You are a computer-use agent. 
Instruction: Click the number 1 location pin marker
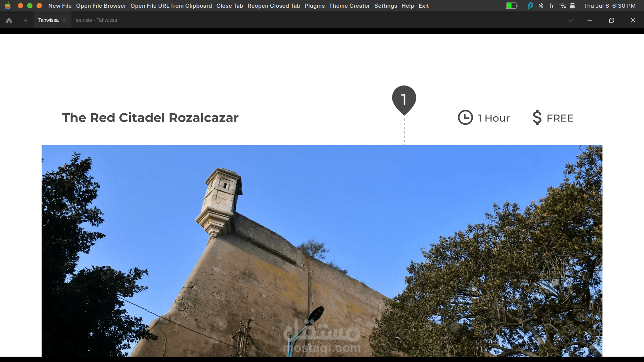(x=404, y=100)
